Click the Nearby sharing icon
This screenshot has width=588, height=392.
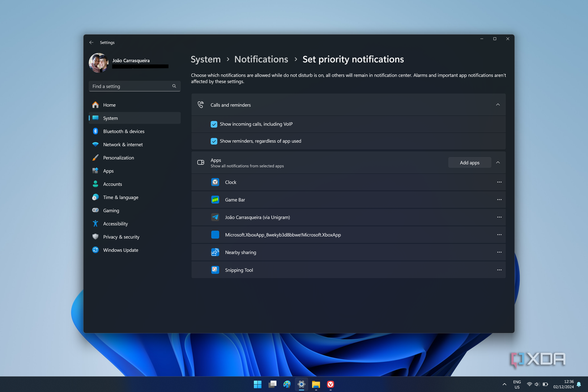(215, 252)
